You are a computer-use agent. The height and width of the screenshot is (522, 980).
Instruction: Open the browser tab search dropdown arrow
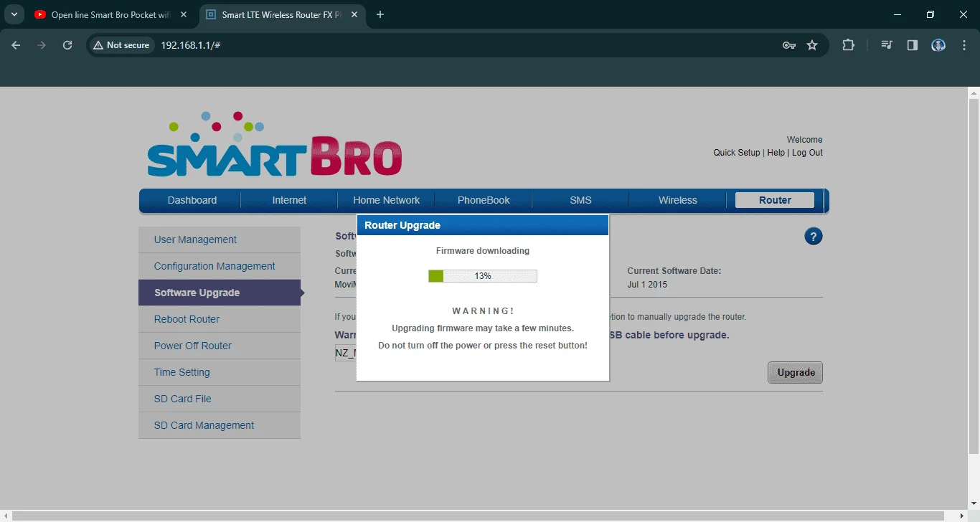click(x=14, y=14)
